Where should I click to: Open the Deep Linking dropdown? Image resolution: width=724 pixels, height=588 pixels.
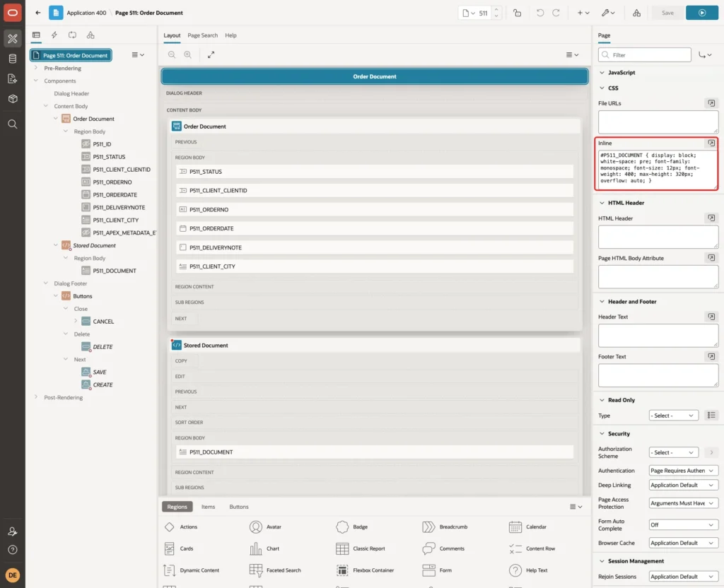click(x=682, y=485)
